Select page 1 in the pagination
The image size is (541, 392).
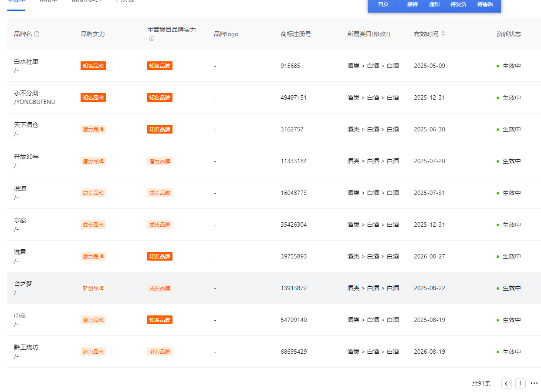[x=521, y=383]
